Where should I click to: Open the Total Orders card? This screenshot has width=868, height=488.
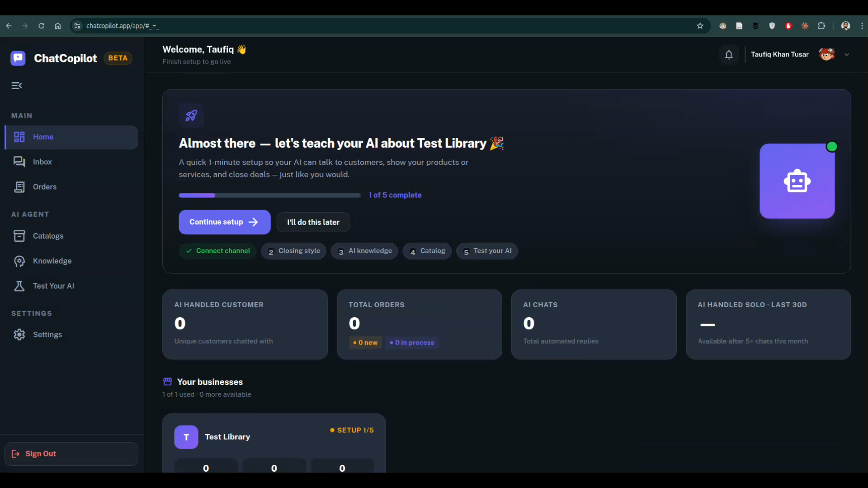pos(420,324)
